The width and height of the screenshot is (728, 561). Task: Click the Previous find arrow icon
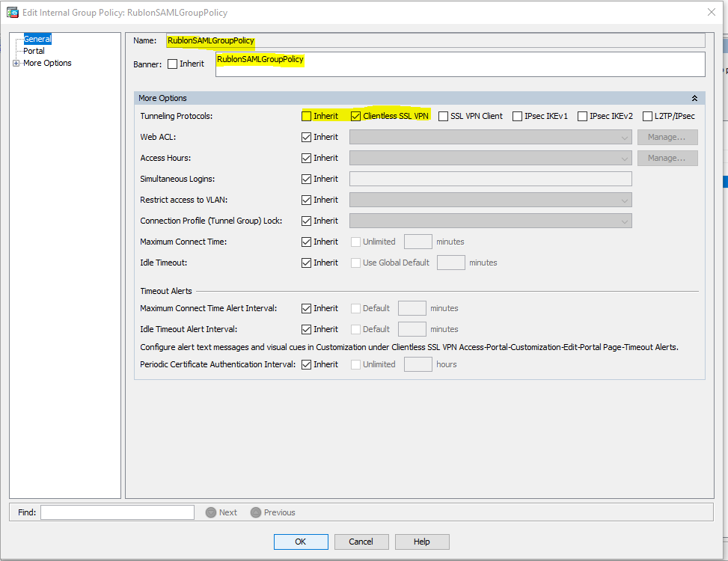pos(256,512)
